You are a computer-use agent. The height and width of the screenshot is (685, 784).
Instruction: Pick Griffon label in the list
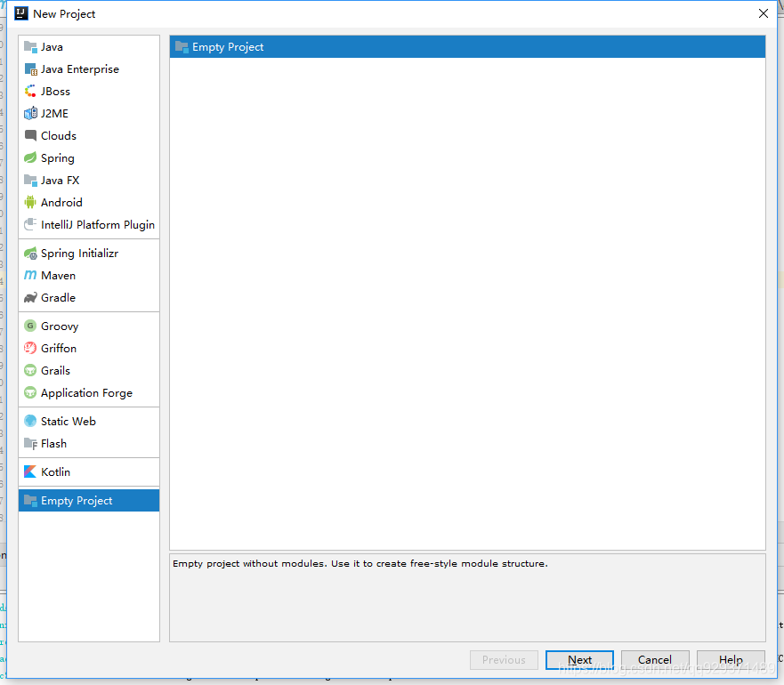[59, 348]
